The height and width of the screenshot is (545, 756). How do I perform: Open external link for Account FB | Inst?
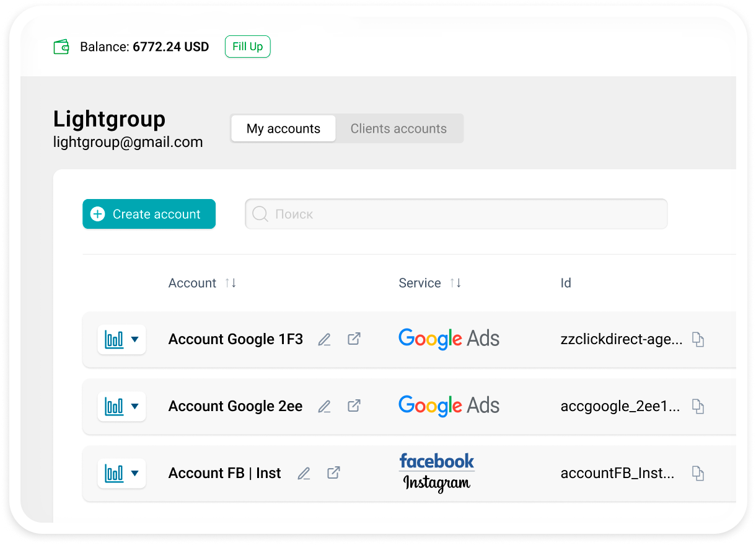tap(333, 472)
